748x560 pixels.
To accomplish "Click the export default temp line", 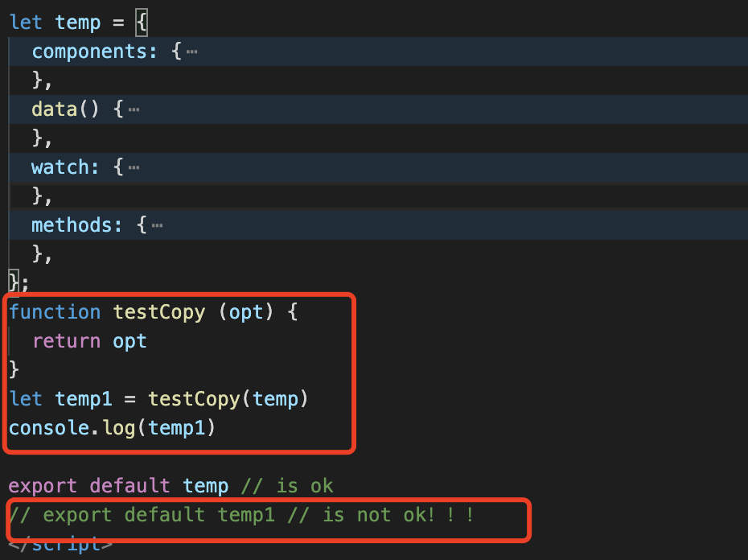I will click(118, 486).
